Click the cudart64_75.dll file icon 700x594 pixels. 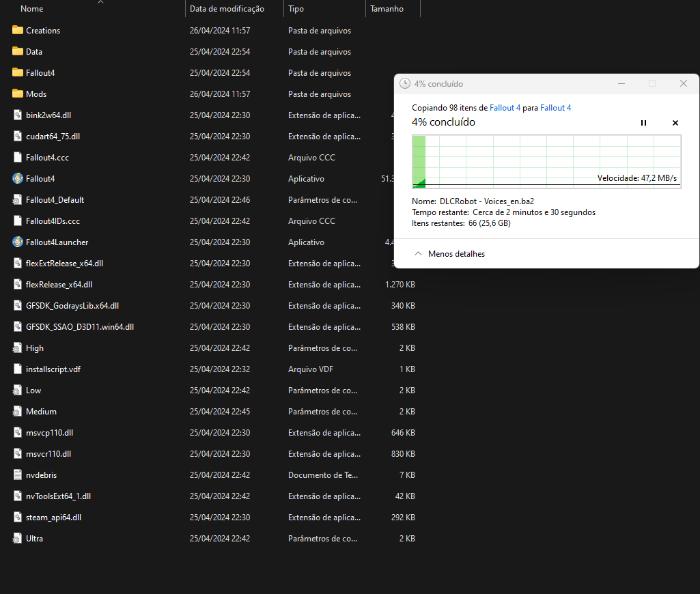(x=17, y=136)
